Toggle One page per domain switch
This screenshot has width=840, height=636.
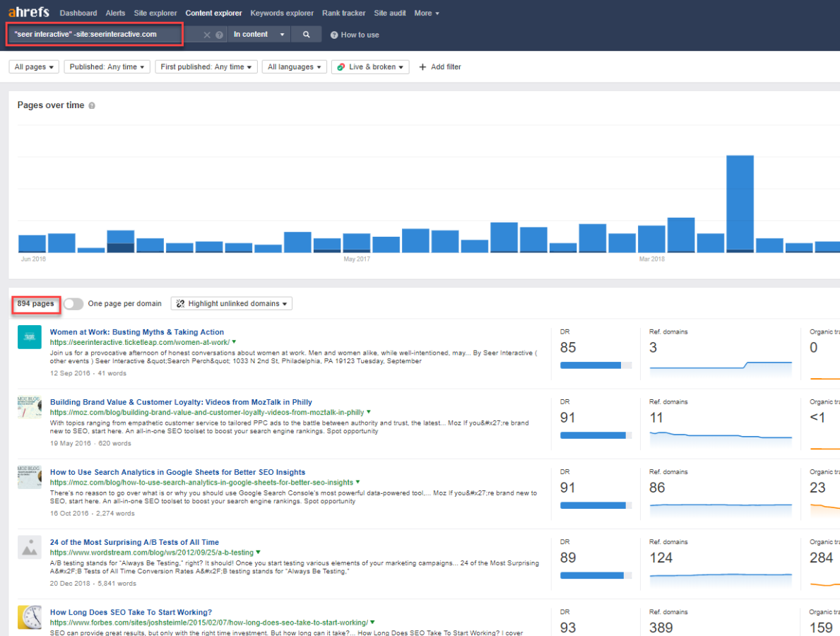click(x=73, y=304)
